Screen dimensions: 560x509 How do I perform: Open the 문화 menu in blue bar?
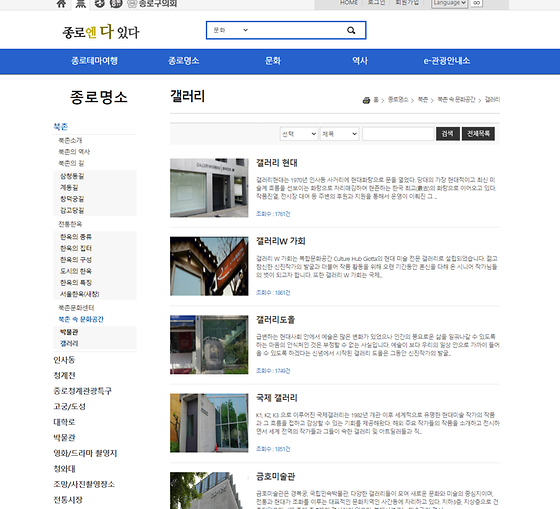click(273, 61)
